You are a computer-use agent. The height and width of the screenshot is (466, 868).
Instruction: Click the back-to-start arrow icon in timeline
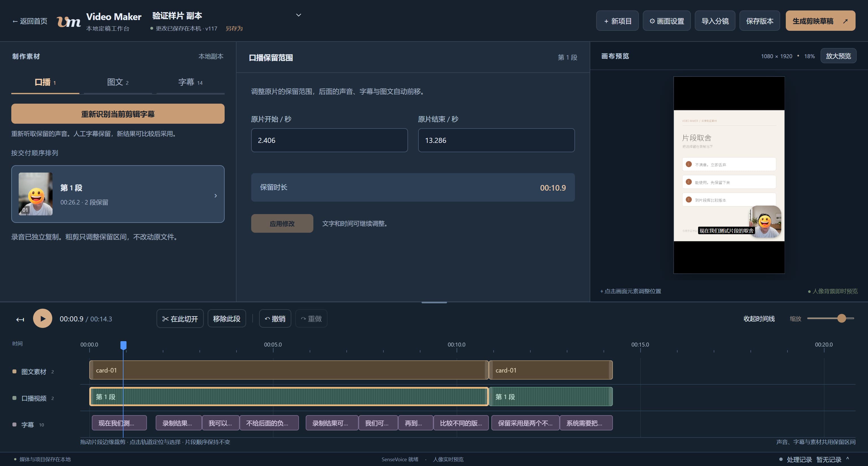point(20,319)
